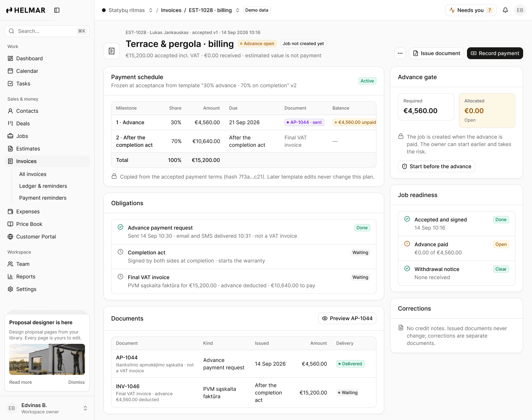Click the proposal designer thumbnail image
532x420 pixels.
(x=47, y=359)
